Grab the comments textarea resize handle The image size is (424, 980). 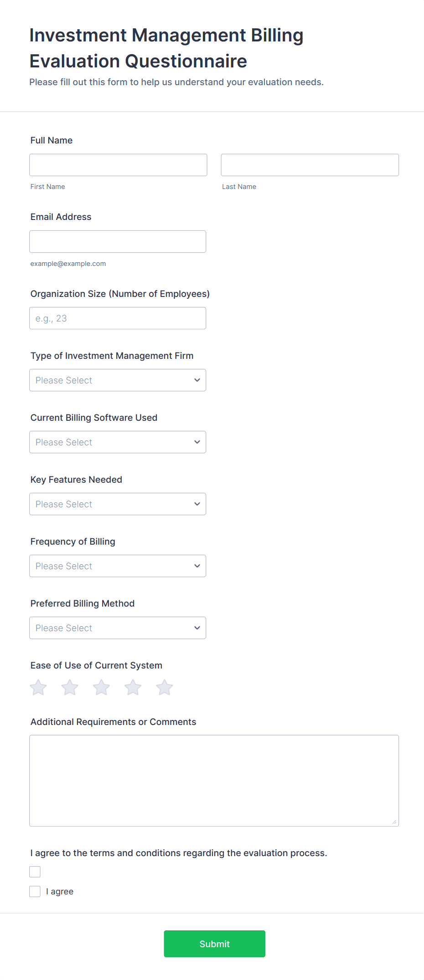coord(394,822)
